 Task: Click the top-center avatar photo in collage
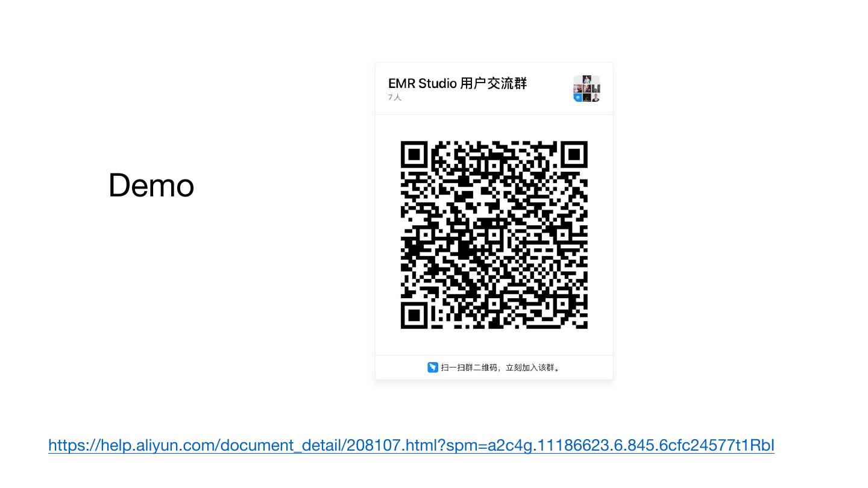[587, 80]
